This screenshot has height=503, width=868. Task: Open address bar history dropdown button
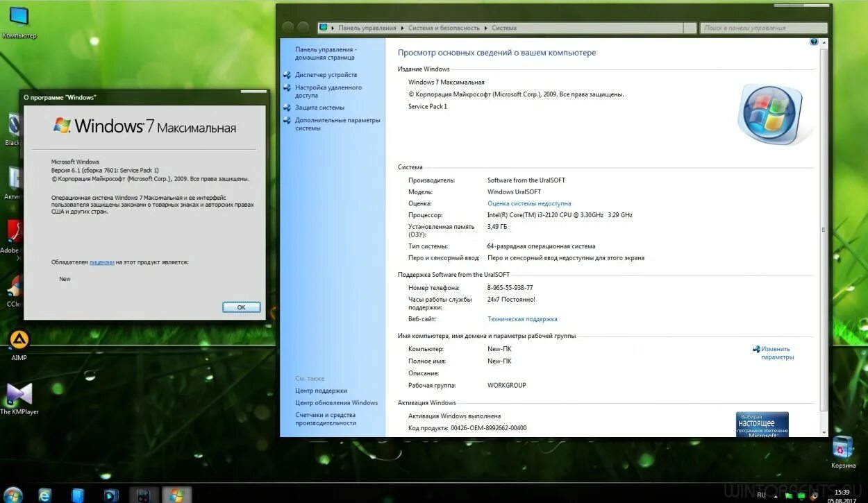point(690,28)
